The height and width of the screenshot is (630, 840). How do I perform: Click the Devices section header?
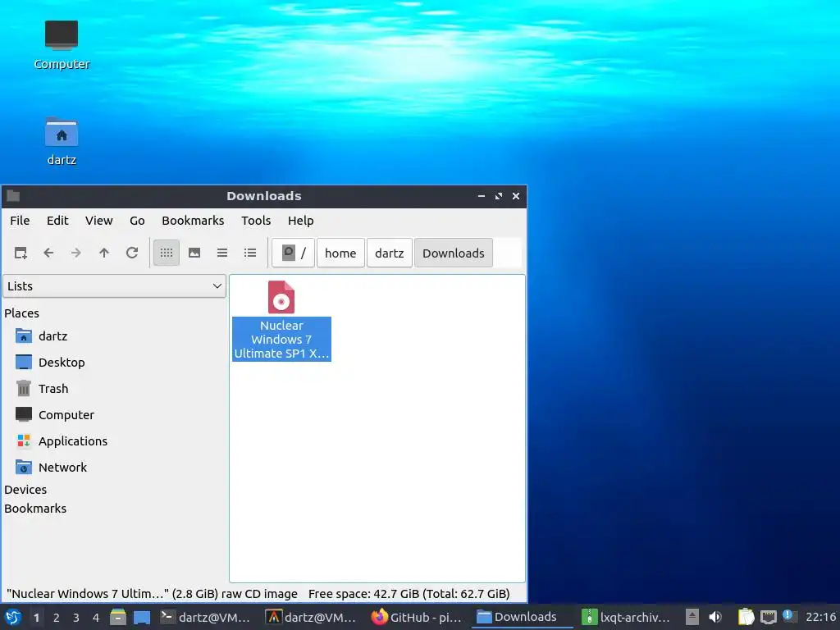[x=25, y=490]
